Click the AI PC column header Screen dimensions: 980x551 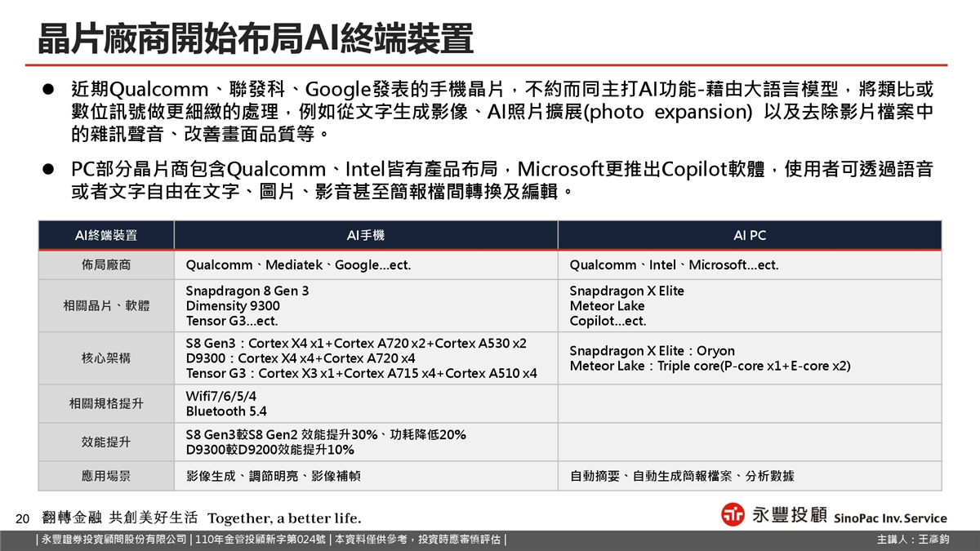pyautogui.click(x=750, y=236)
